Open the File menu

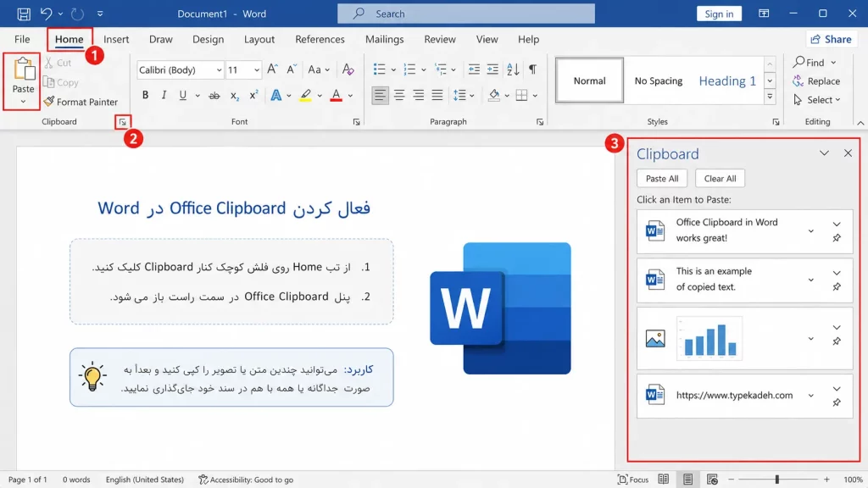22,39
